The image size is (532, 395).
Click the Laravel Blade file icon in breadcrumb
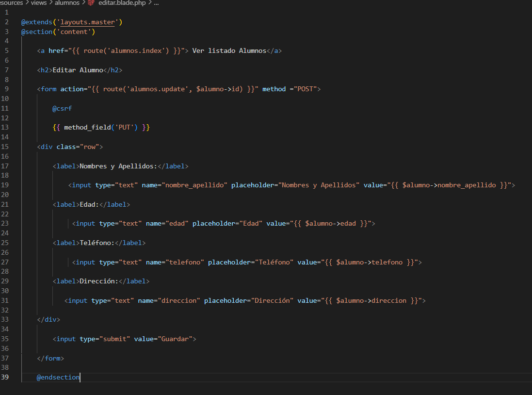click(91, 3)
